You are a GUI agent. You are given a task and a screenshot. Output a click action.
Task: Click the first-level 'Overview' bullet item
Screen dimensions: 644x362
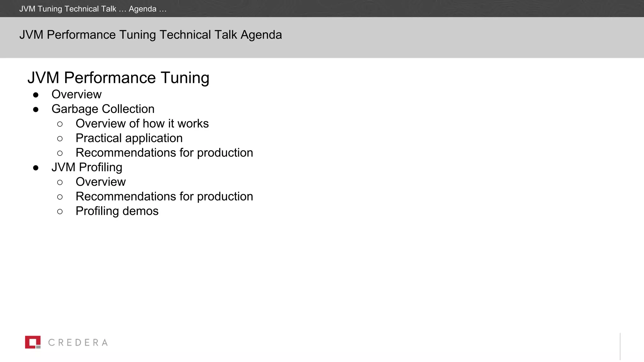[76, 94]
